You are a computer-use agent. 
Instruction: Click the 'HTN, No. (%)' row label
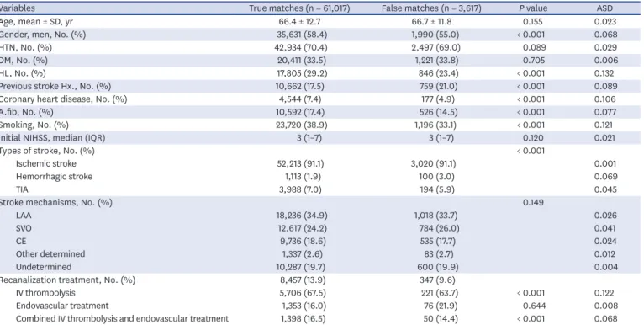coord(26,47)
